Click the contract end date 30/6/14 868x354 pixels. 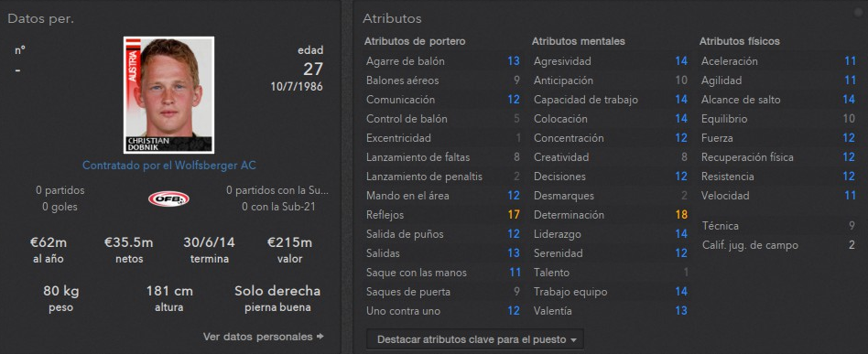click(210, 242)
